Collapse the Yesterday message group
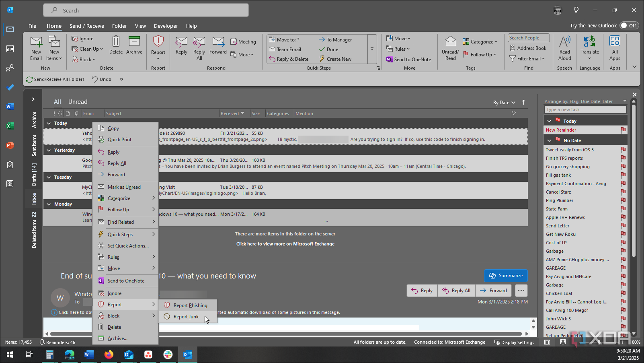 49,150
